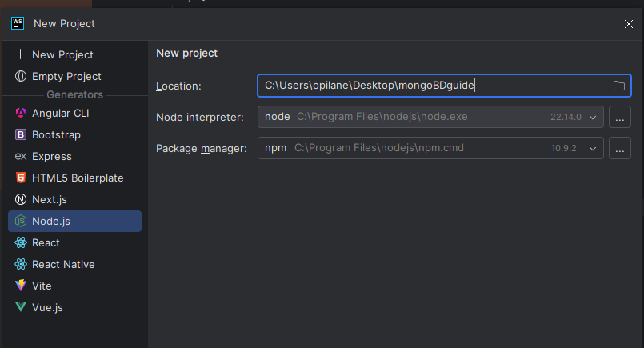Expand the Node interpreter dropdown
The width and height of the screenshot is (644, 348).
[x=593, y=117]
